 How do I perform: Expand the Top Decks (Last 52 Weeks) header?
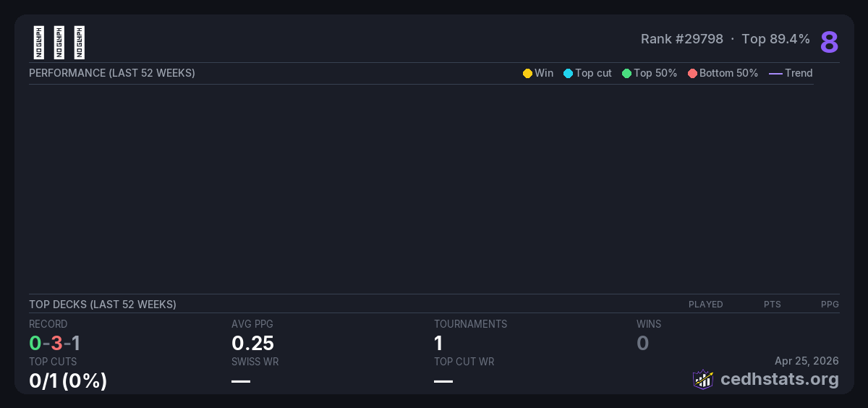(x=103, y=305)
